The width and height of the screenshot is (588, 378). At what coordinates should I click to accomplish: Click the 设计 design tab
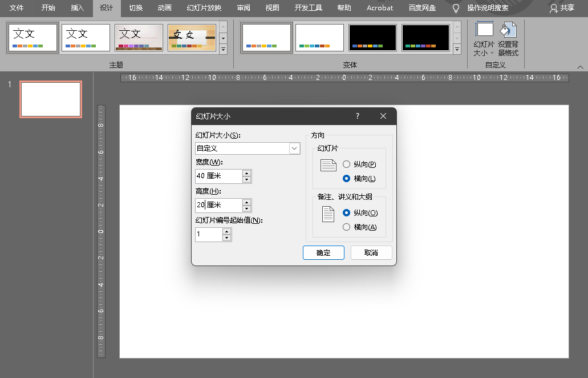[x=107, y=8]
